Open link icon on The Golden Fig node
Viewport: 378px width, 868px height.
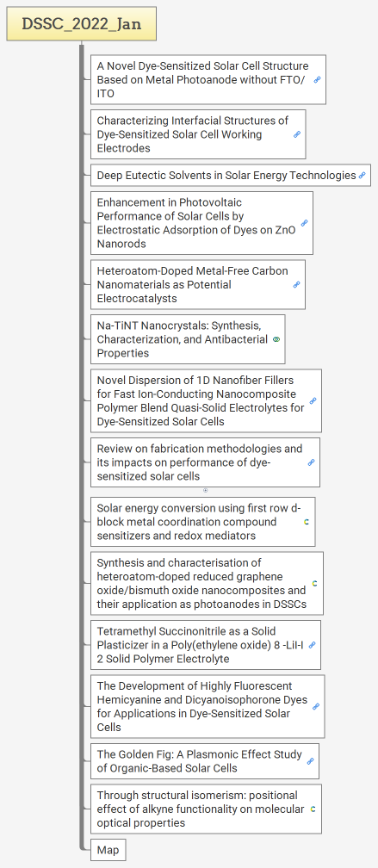tap(311, 761)
